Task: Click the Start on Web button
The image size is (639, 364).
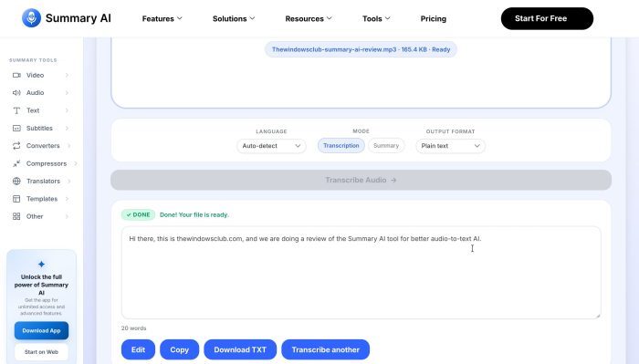Action: (42, 352)
